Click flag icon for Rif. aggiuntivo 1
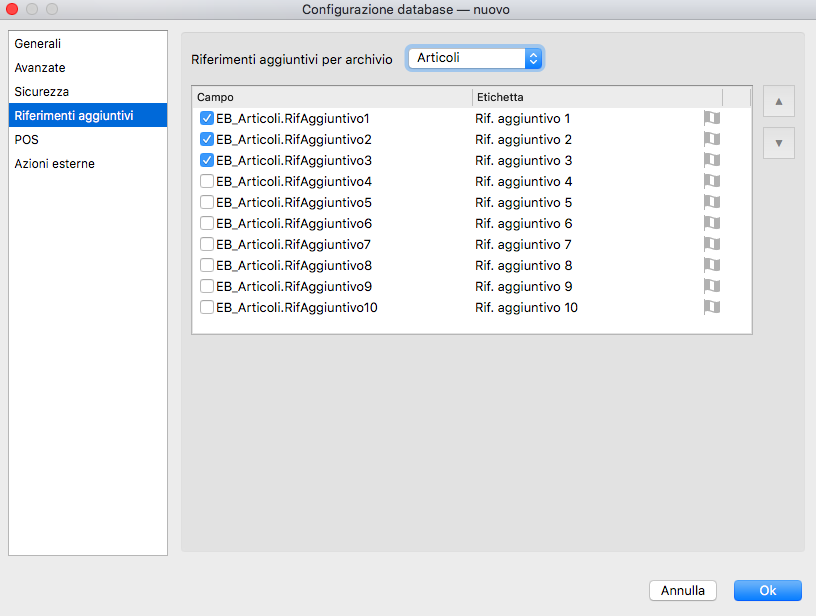816x616 pixels. 711,118
